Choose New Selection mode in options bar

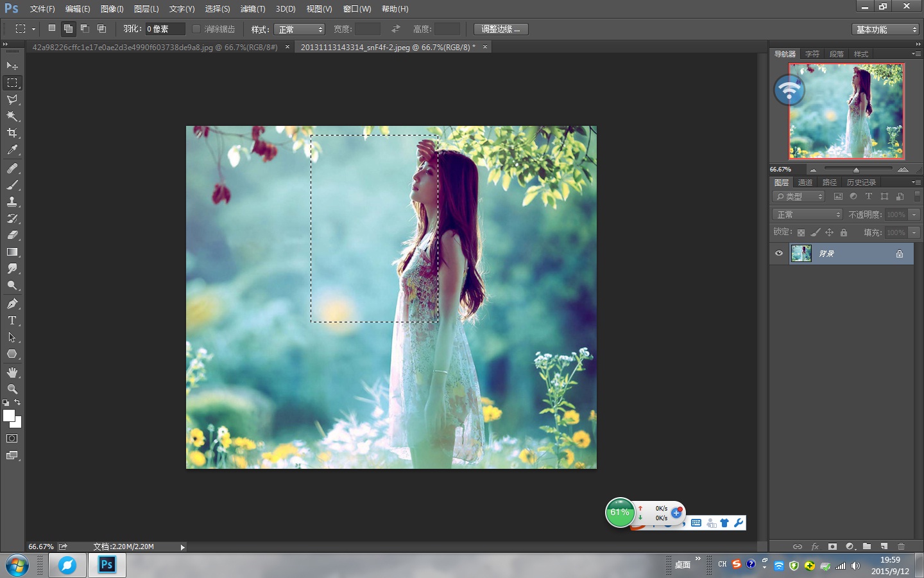[x=52, y=28]
